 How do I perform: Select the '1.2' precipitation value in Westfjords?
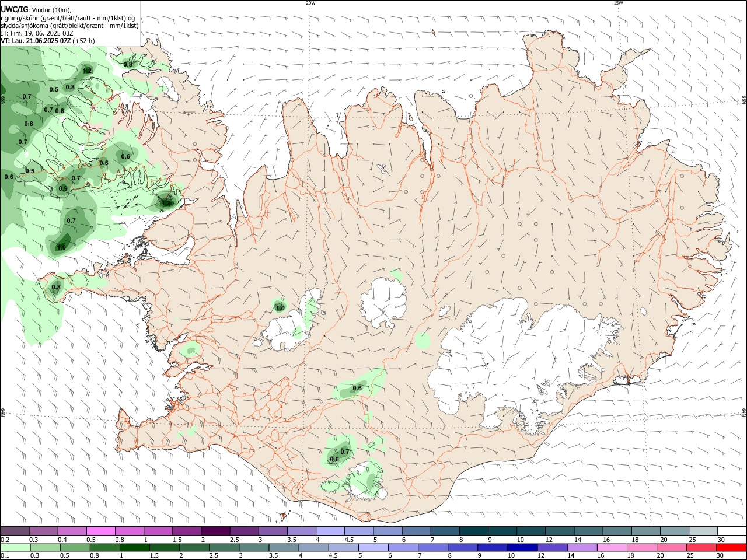tap(87, 71)
